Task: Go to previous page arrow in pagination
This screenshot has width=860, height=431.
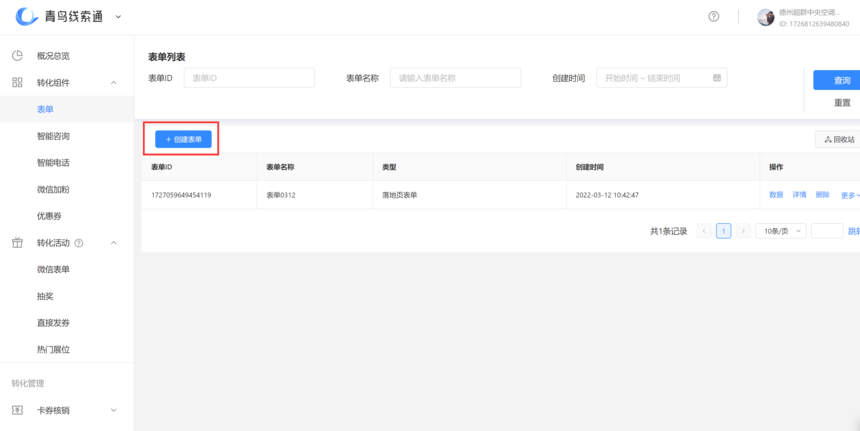Action: [704, 231]
